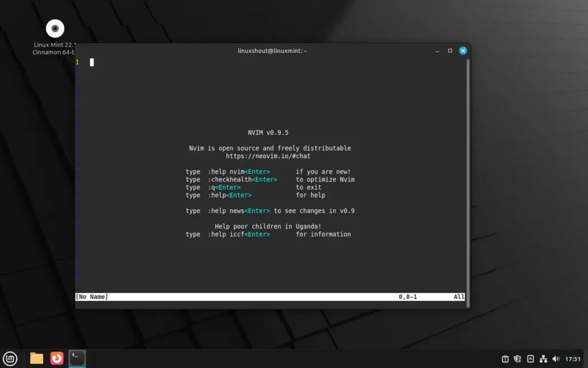Click the :checkhealth<Enter> line
588x368 pixels.
[270, 179]
